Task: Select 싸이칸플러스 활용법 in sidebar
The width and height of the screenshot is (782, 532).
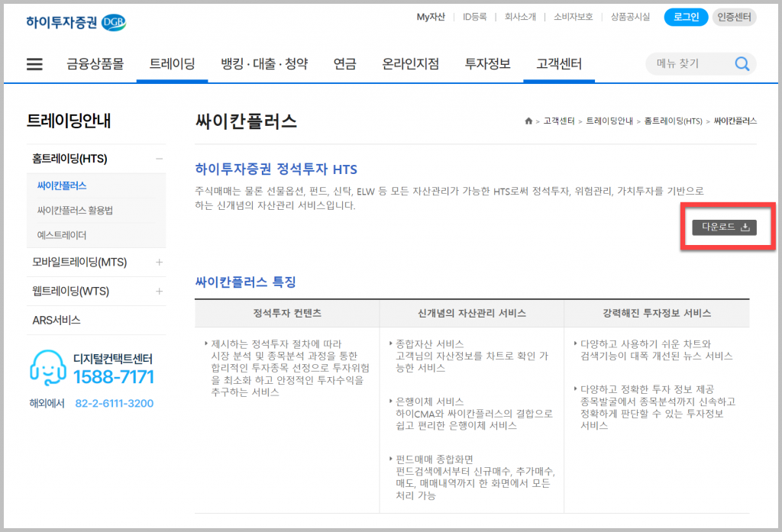Action: click(x=75, y=210)
